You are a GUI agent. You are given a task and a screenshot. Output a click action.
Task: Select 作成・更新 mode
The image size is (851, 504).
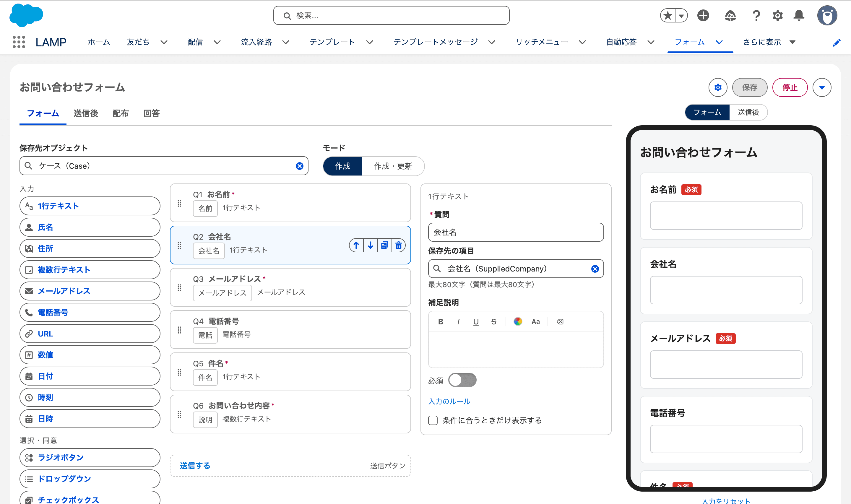pos(393,166)
